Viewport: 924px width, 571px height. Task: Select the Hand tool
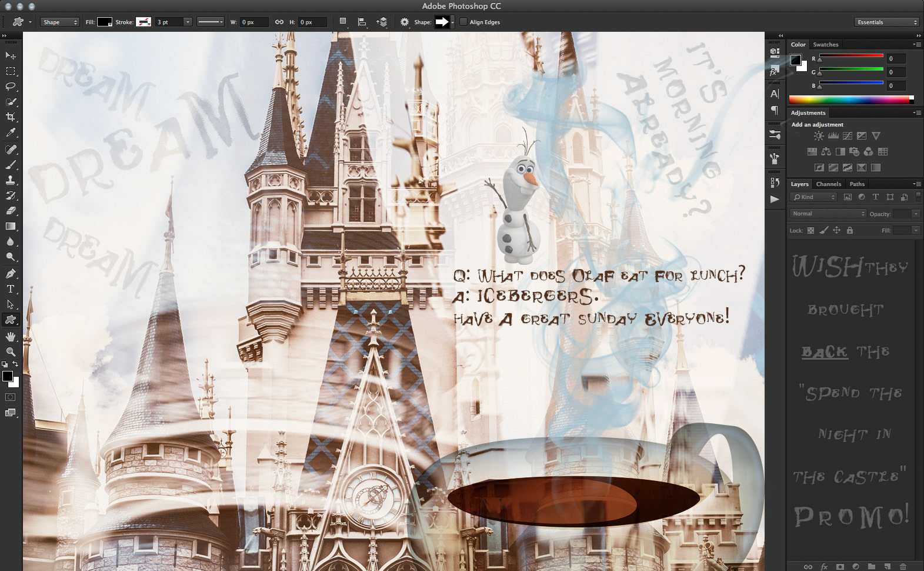11,337
